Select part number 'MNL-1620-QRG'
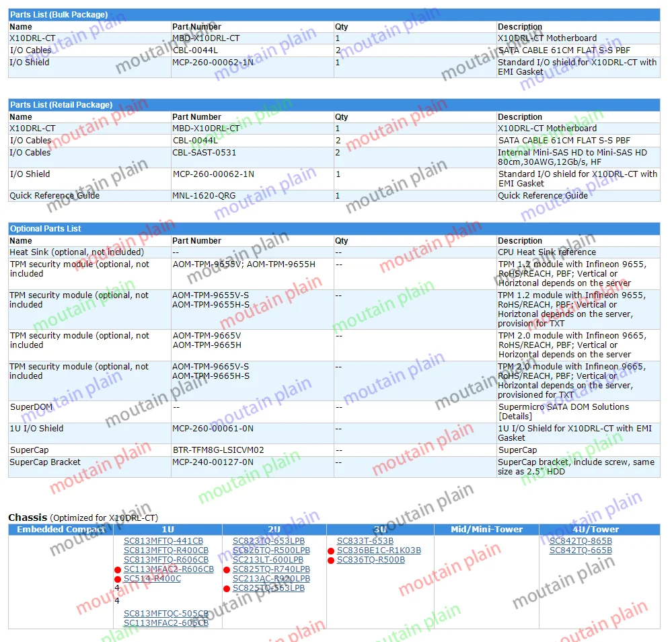The image size is (672, 642). 204,196
